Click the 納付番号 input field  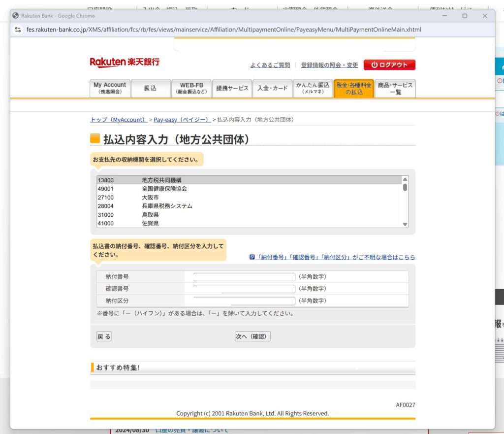[x=244, y=277]
